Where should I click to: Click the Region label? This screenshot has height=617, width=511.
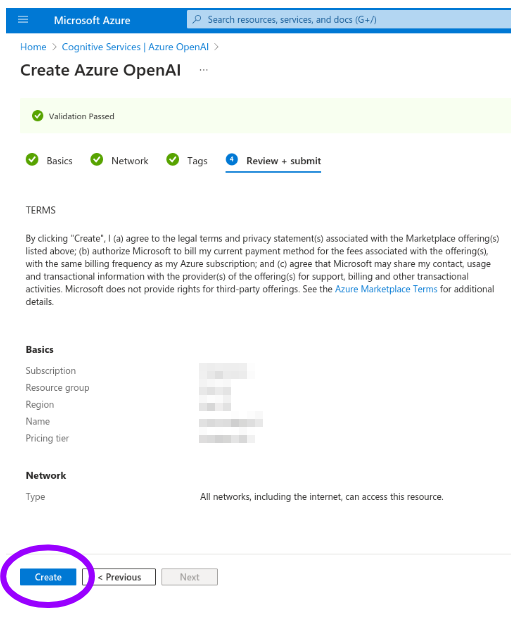tap(40, 405)
